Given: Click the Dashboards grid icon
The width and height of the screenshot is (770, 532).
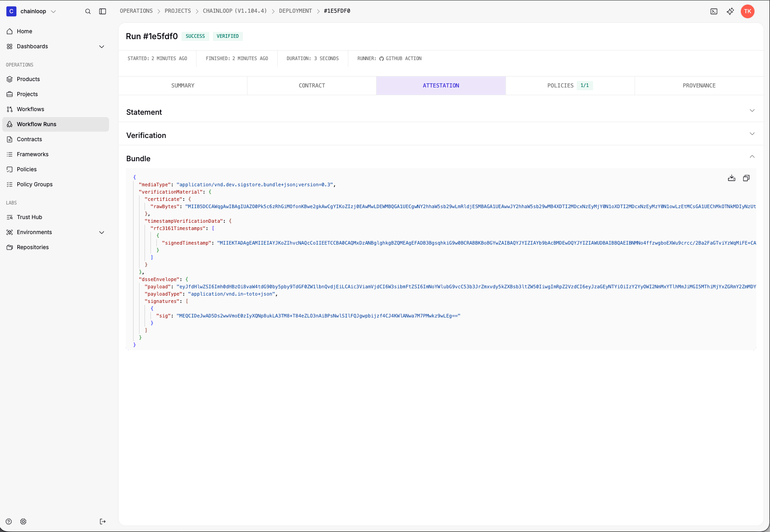Looking at the screenshot, I should coord(10,46).
